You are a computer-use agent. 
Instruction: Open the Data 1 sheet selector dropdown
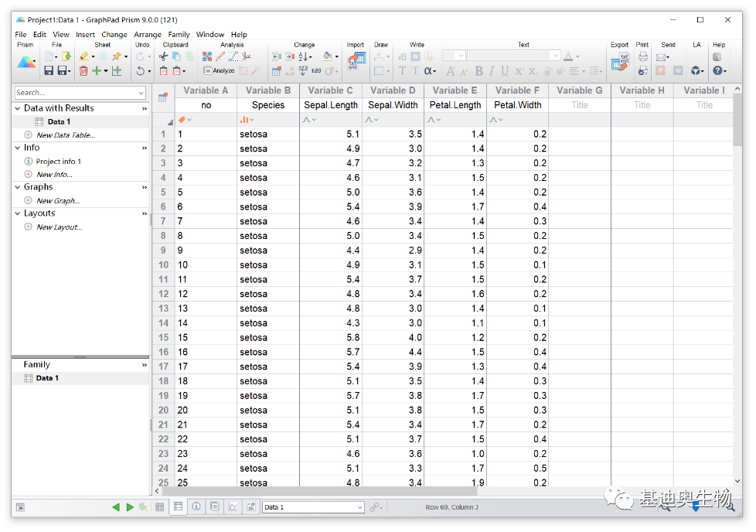click(x=359, y=507)
